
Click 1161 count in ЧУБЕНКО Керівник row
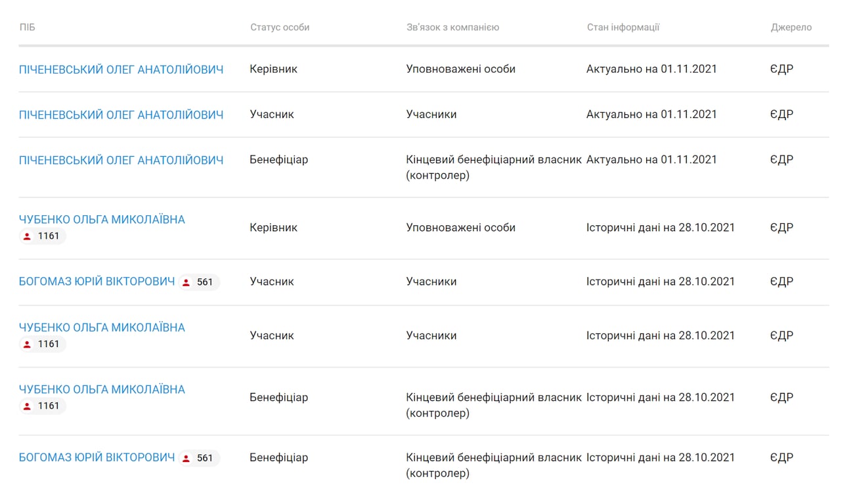click(49, 236)
